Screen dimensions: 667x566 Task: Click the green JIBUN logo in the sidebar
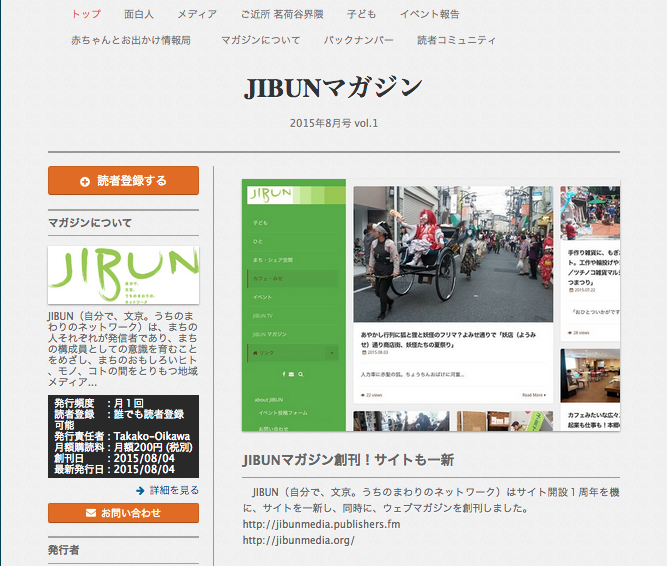click(123, 275)
